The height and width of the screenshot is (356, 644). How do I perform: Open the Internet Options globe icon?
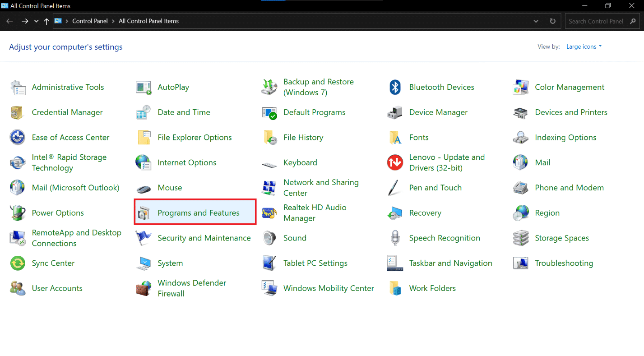144,163
